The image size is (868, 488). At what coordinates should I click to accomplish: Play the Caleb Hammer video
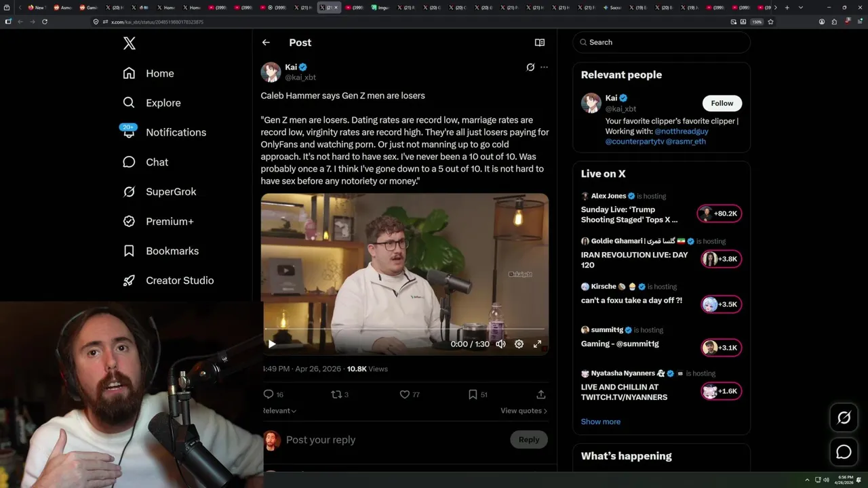[x=272, y=344]
